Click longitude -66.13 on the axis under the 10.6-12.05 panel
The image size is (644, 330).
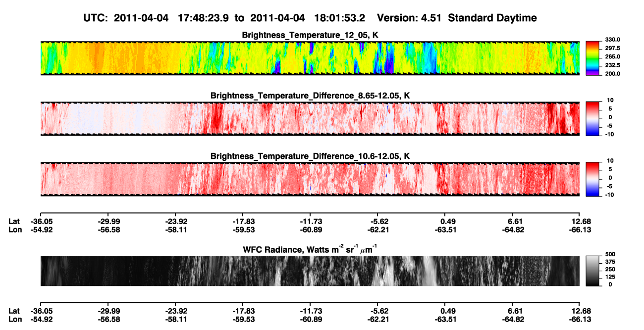580,230
